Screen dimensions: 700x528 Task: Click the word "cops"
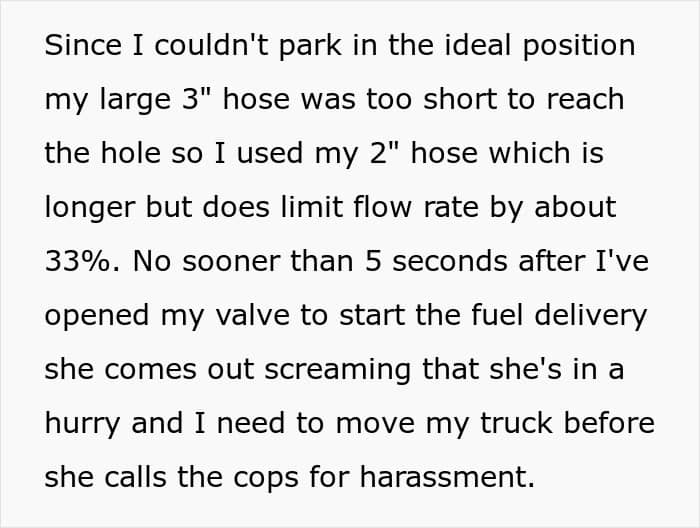(x=266, y=478)
